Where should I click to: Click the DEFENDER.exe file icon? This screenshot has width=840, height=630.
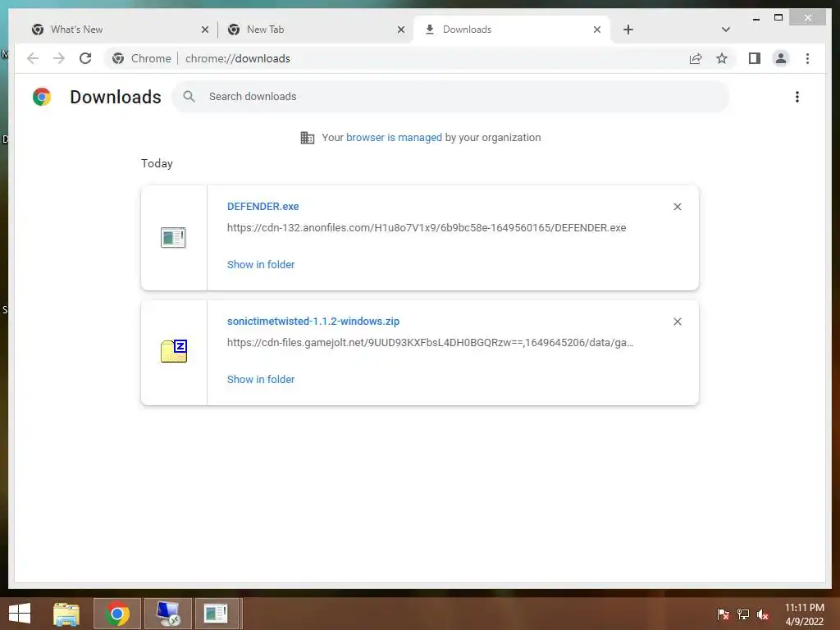coord(173,237)
